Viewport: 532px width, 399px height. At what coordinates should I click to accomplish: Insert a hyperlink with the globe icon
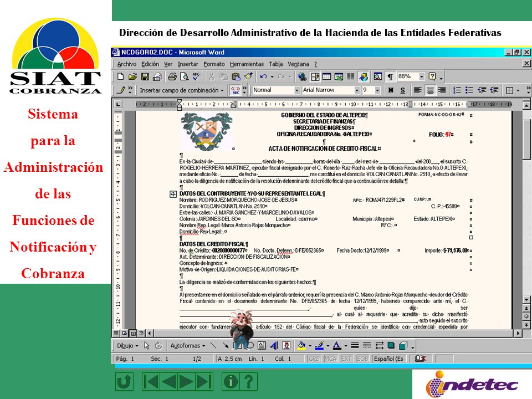(303, 76)
